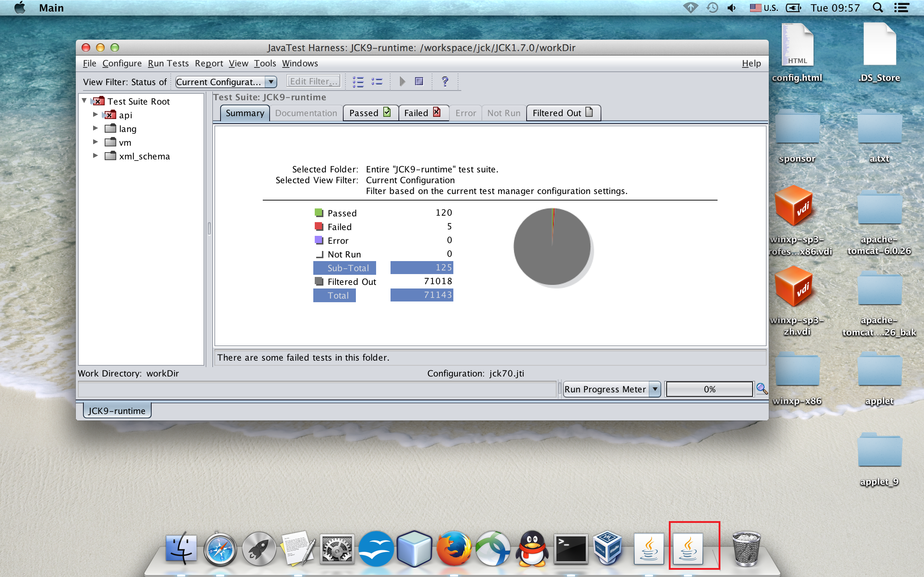Open the Terminal icon in dock
924x577 pixels.
coord(570,550)
